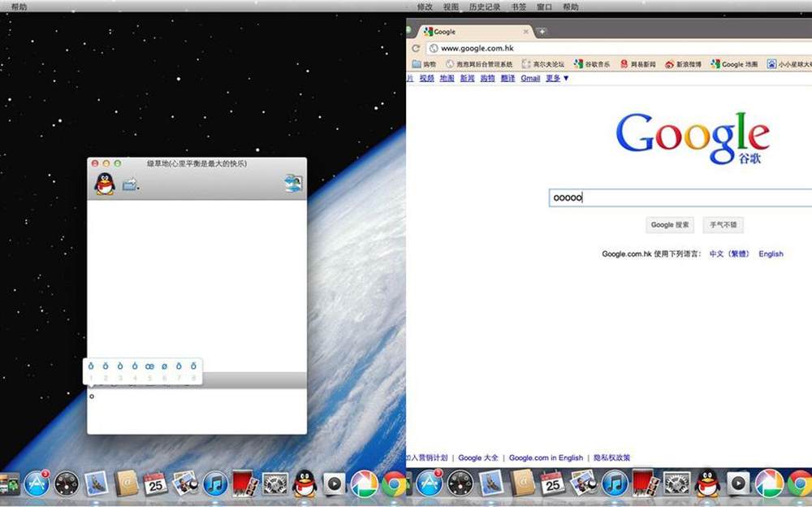
Task: Reload the page in Chrome
Action: (x=415, y=48)
